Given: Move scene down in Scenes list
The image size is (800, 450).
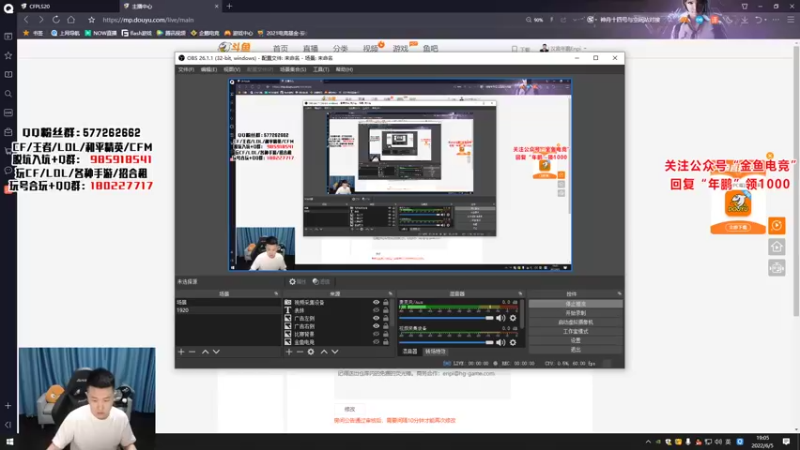Looking at the screenshot, I should (216, 352).
